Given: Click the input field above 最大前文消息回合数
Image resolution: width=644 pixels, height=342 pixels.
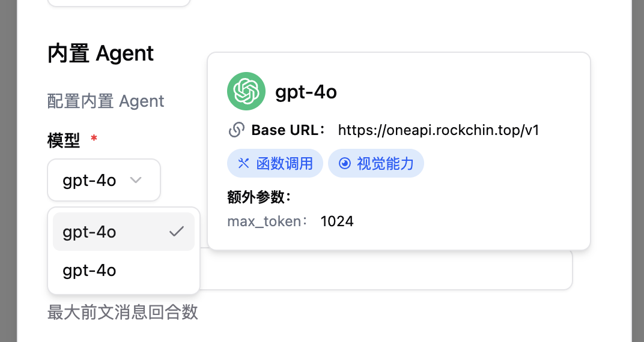Looking at the screenshot, I should [384, 271].
